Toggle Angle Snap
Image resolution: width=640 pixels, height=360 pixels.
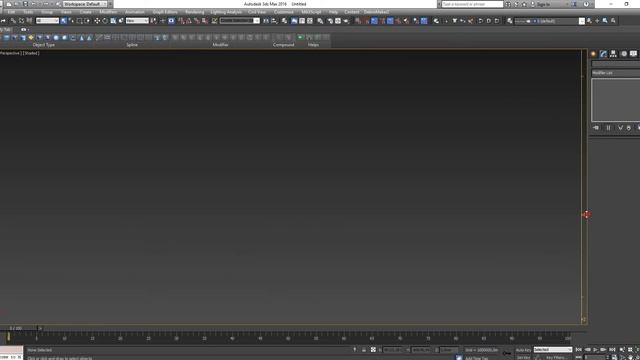[189, 20]
